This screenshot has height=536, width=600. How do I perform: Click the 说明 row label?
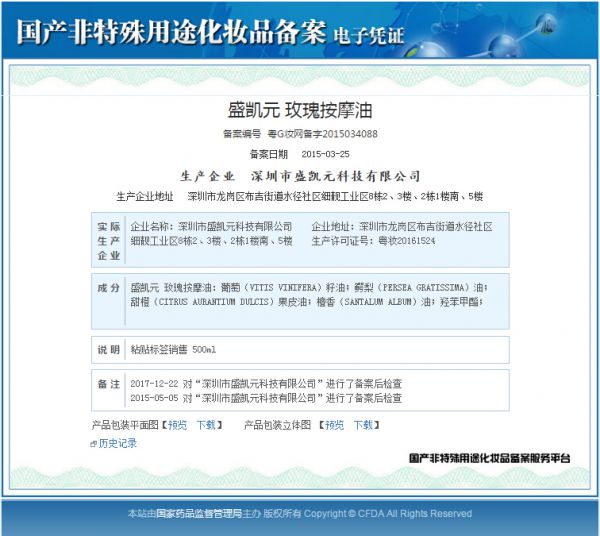(x=108, y=350)
